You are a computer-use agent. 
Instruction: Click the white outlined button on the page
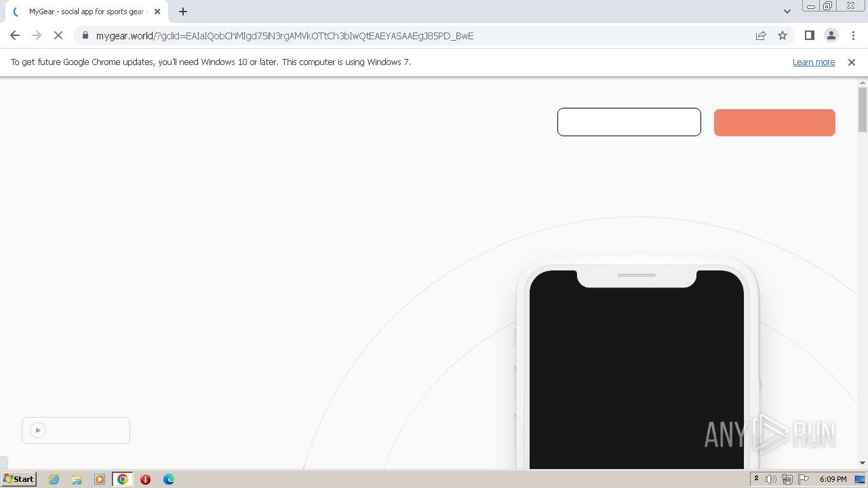[x=629, y=122]
